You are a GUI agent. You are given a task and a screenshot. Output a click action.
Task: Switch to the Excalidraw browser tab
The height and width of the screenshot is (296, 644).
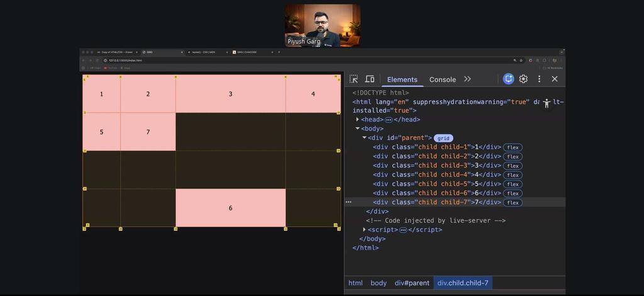pos(117,52)
